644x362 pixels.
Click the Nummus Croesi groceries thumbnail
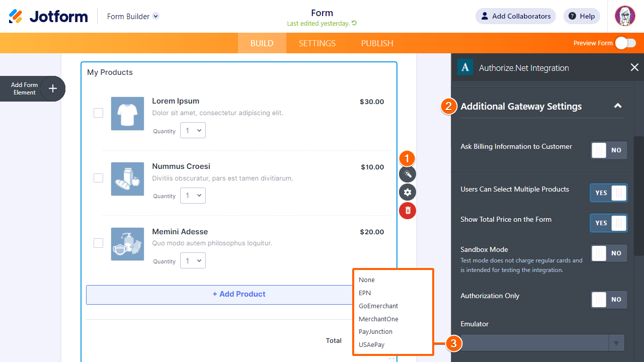pyautogui.click(x=127, y=179)
